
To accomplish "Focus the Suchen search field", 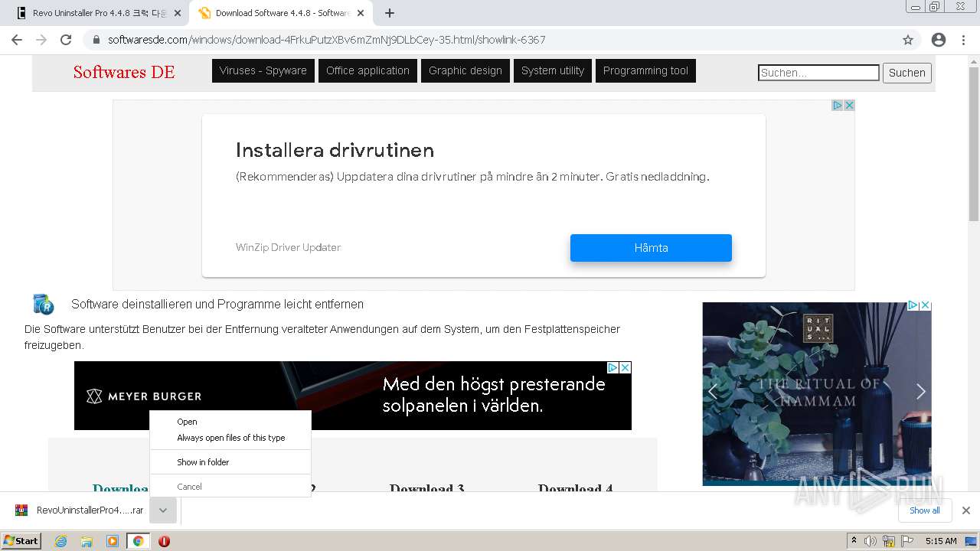I will (818, 73).
